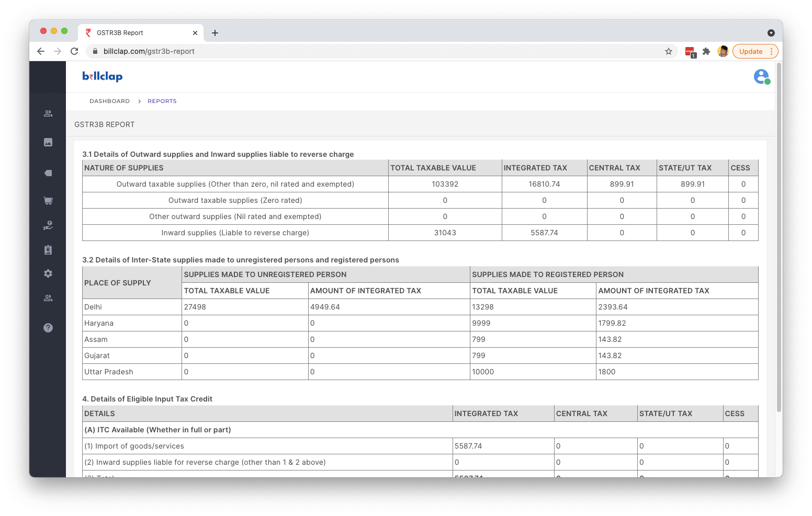This screenshot has height=516, width=812.
Task: Click the browser forward arrow
Action: [x=58, y=51]
